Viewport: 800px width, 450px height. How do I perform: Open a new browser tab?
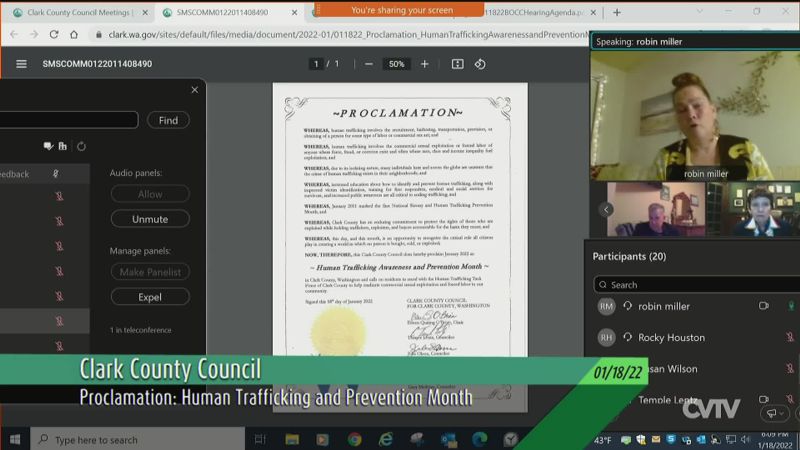616,12
